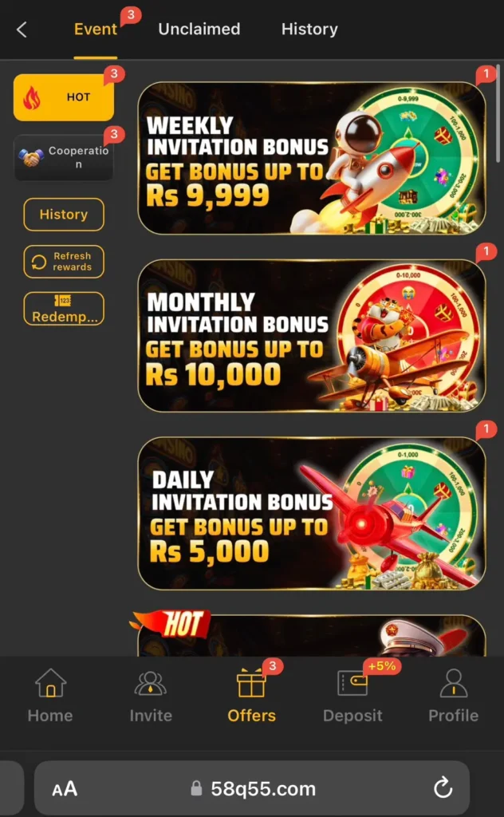Viewport: 504px width, 817px height.
Task: Click the browser reload icon
Action: 443,787
